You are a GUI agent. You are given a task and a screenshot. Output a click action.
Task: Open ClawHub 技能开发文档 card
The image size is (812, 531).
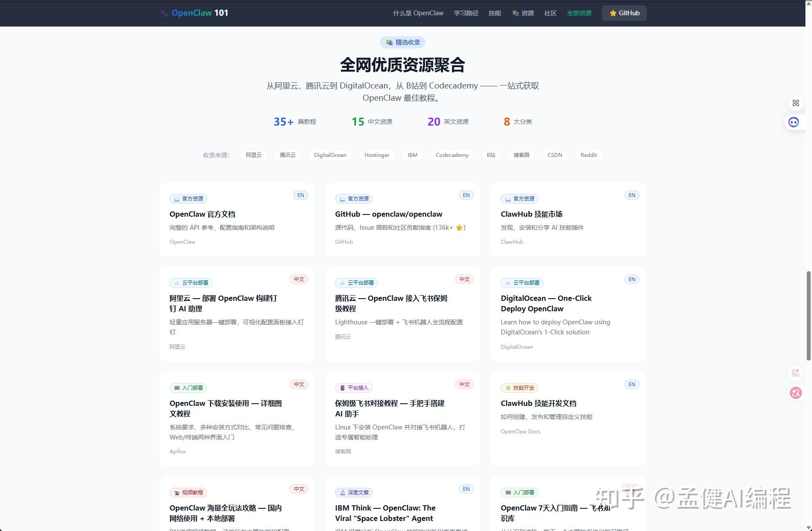coord(568,419)
